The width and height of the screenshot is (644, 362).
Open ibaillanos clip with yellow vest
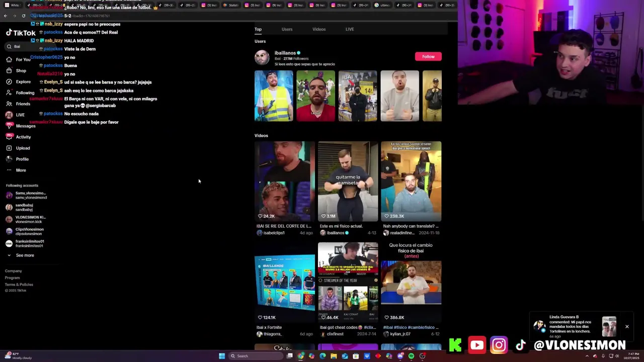pos(274,96)
